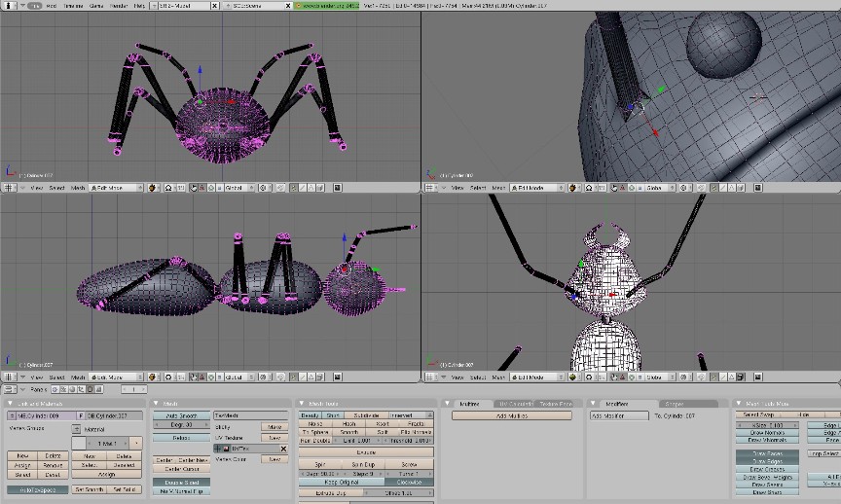
Task: Toggle the Auto Smooth option
Action: tap(181, 415)
